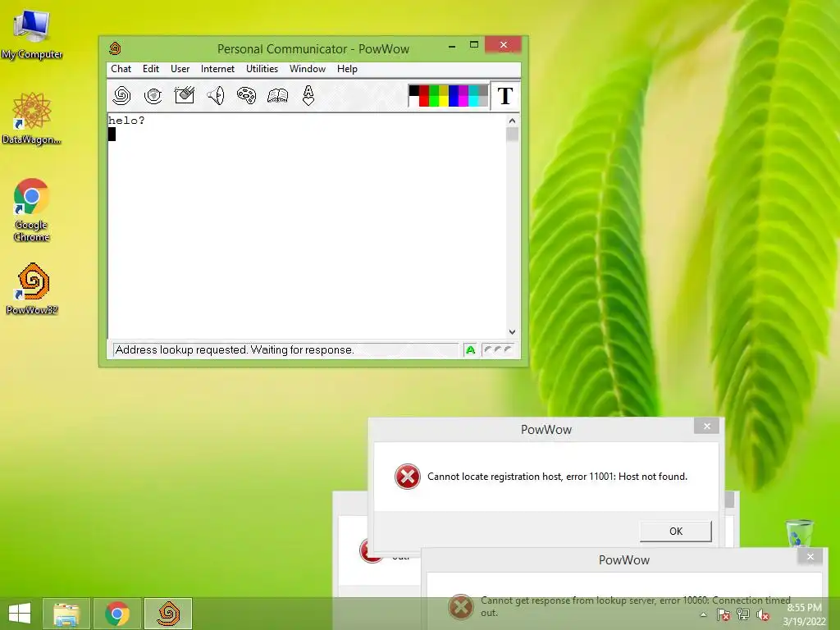Click the taskbar clock 8:55 PM
Screen dimensions: 840x630
pos(804,608)
